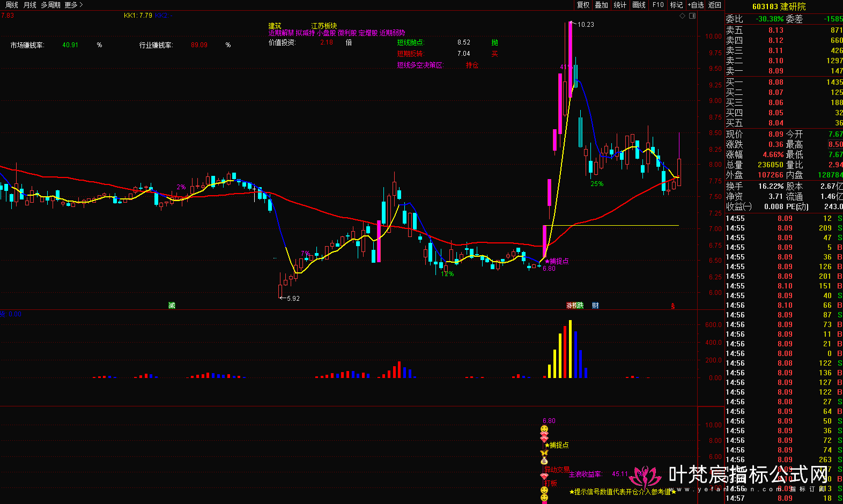Toggle the 叠加 overlay option
This screenshot has height=504, width=843.
pos(602,5)
